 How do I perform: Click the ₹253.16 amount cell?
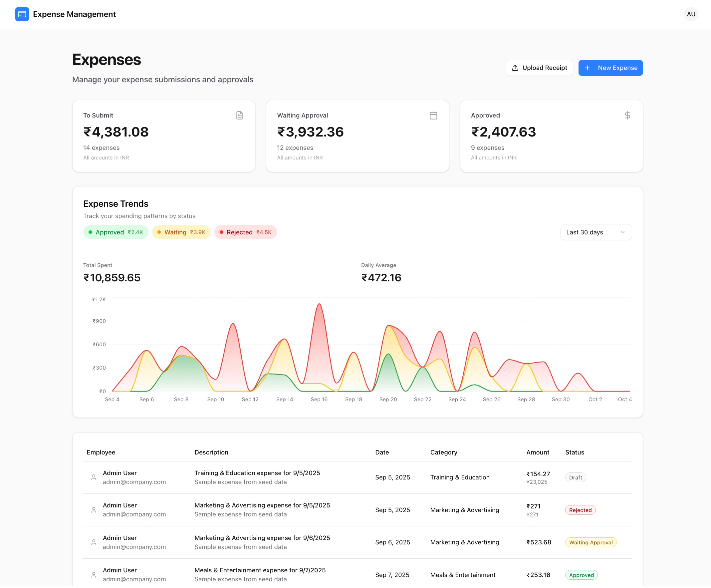pos(538,575)
